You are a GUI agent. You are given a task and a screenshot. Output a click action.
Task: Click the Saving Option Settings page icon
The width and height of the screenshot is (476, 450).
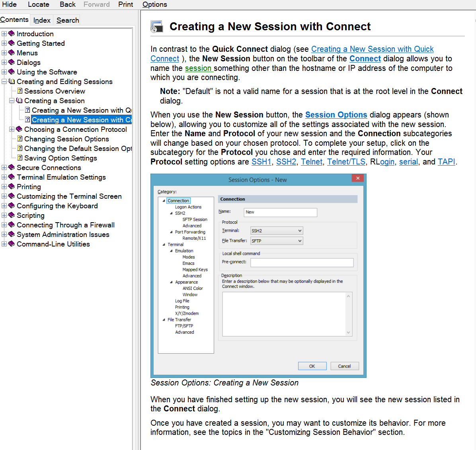pyautogui.click(x=20, y=158)
